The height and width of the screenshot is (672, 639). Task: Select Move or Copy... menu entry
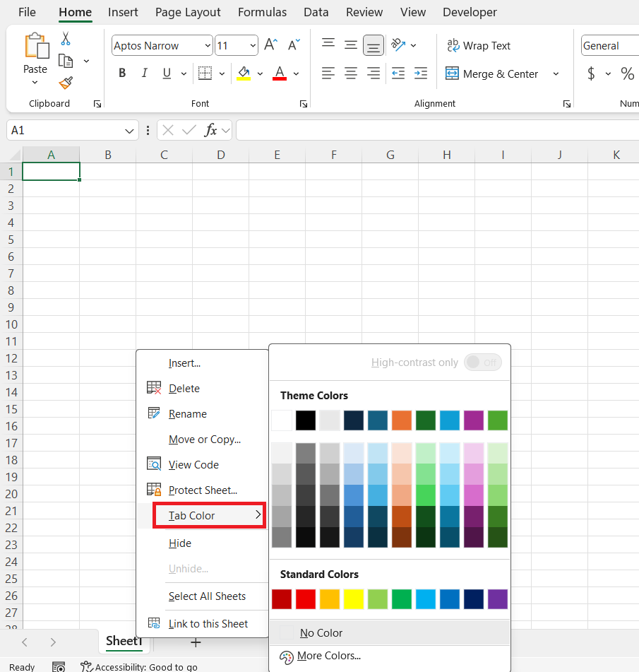(x=202, y=440)
